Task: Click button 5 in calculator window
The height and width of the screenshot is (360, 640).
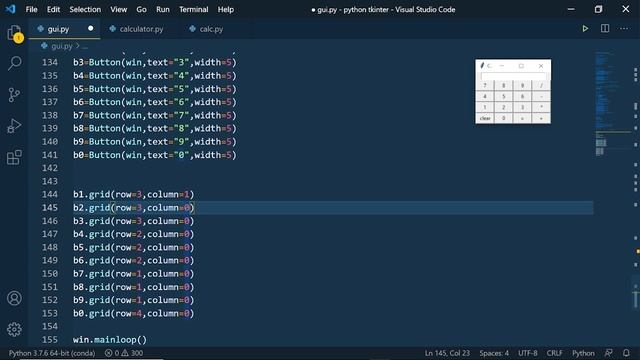Action: [504, 96]
